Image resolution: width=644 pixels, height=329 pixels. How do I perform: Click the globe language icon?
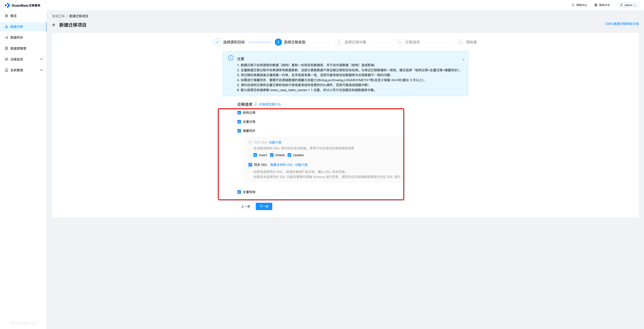pos(596,5)
